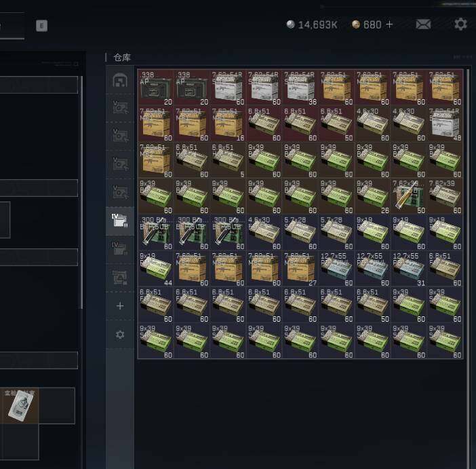Click the gold coin balance 680
This screenshot has width=476, height=469.
click(x=366, y=24)
